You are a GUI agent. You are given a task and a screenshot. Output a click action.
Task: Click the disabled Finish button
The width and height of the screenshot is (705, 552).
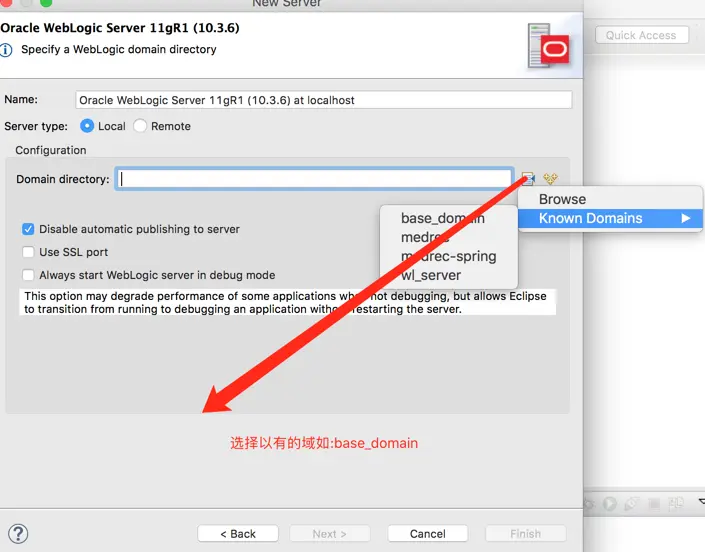tap(525, 534)
